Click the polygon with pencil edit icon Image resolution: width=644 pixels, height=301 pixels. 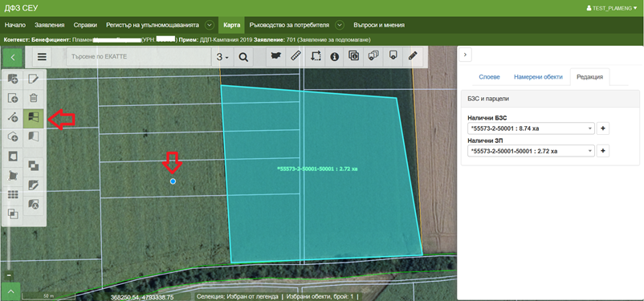coord(33,185)
